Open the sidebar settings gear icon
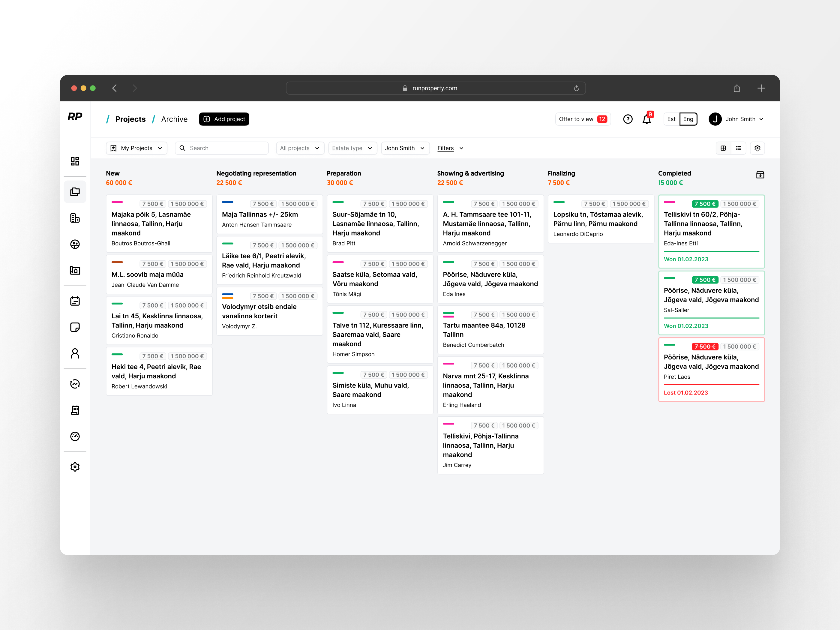Screen dimensions: 840x630 pyautogui.click(x=75, y=467)
